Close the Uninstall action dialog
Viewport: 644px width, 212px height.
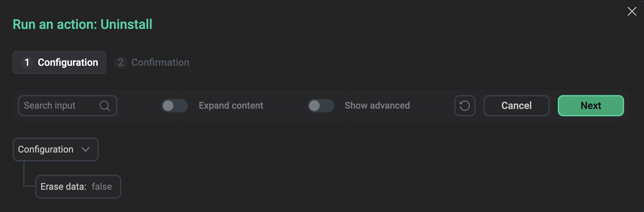pos(632,11)
